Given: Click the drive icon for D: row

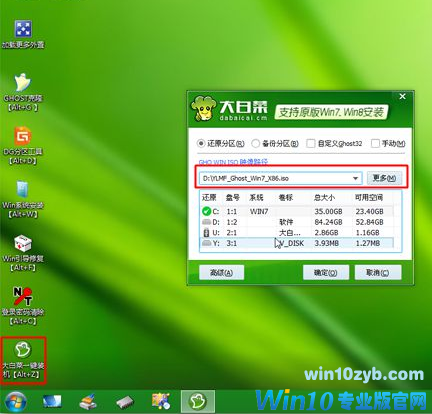Looking at the screenshot, I should coord(206,222).
